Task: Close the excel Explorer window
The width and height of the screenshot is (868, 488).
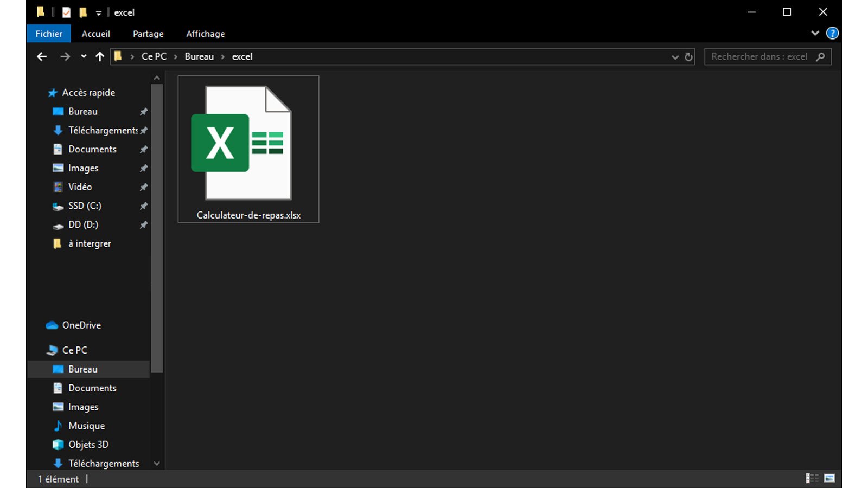Action: [823, 12]
